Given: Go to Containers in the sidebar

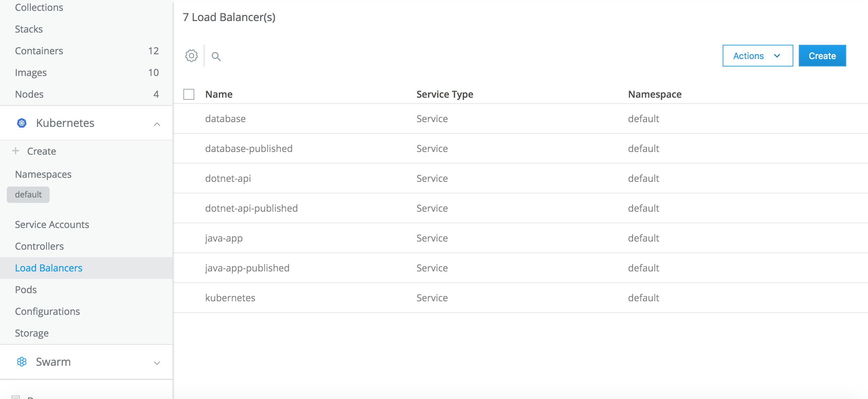Looking at the screenshot, I should pyautogui.click(x=39, y=51).
